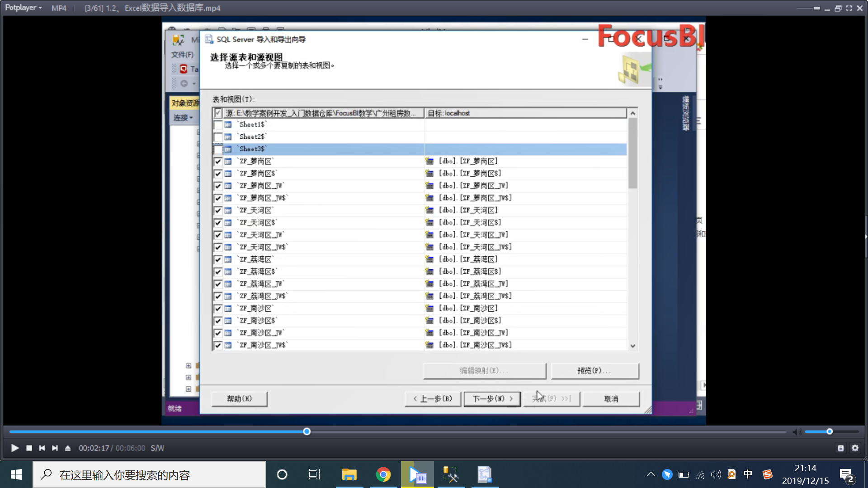The width and height of the screenshot is (868, 488).
Task: Open the Potplayer main menu dropdown
Action: 24,8
